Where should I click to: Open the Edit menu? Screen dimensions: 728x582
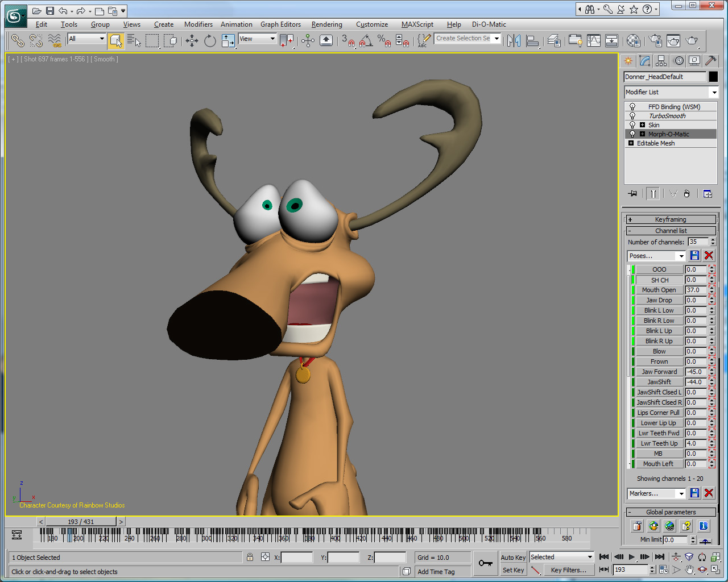(x=42, y=24)
